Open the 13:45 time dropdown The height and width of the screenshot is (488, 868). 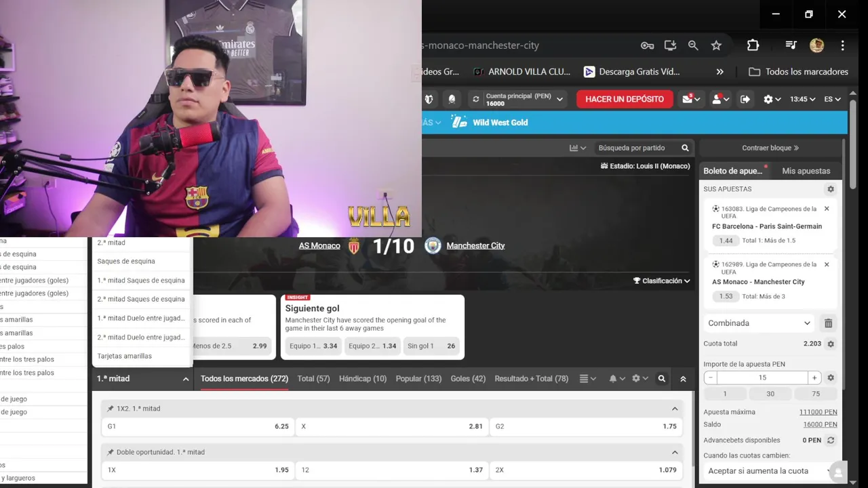(803, 99)
